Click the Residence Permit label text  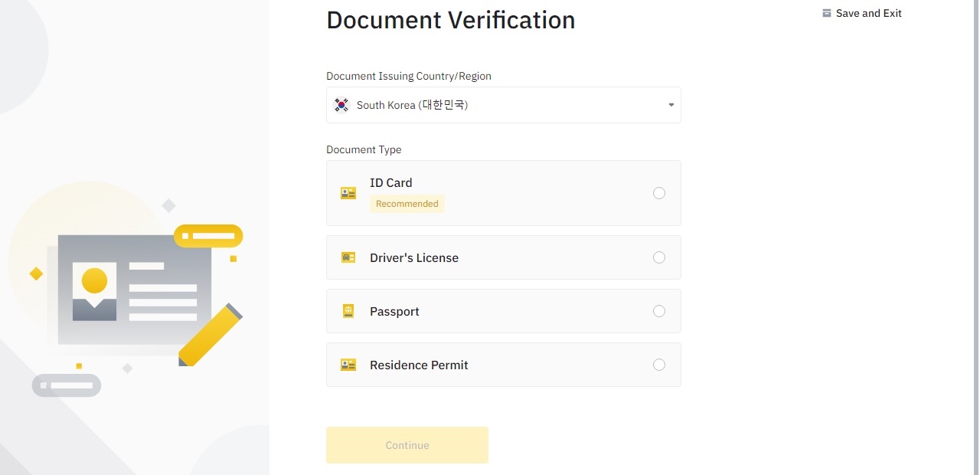(x=419, y=365)
